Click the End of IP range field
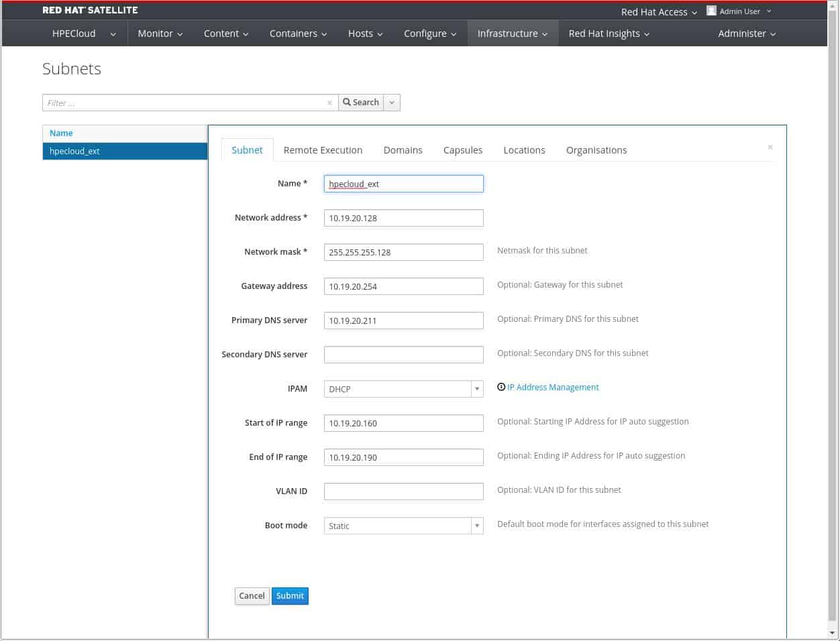The width and height of the screenshot is (840, 641). (403, 457)
